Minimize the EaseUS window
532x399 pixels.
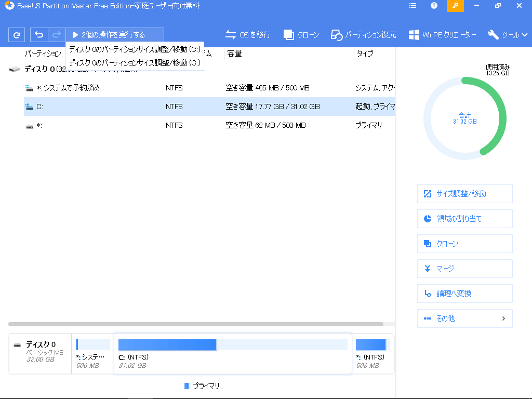click(x=476, y=6)
